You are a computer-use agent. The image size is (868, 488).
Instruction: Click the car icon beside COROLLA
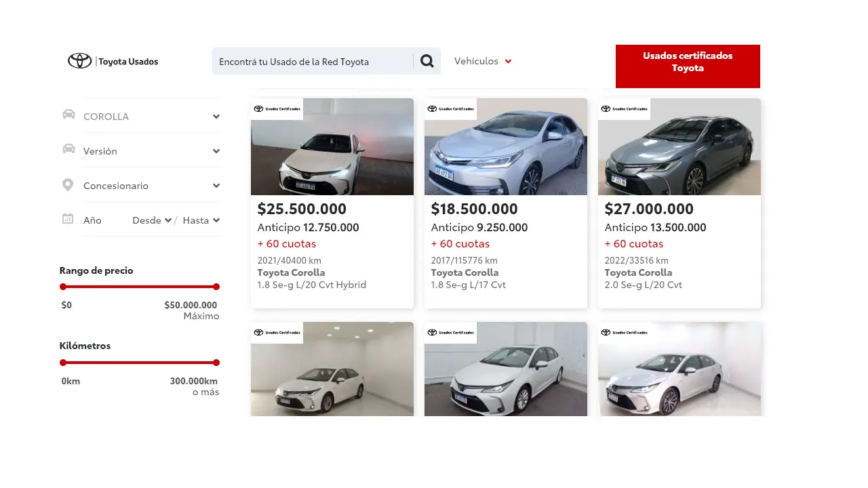[x=68, y=114]
